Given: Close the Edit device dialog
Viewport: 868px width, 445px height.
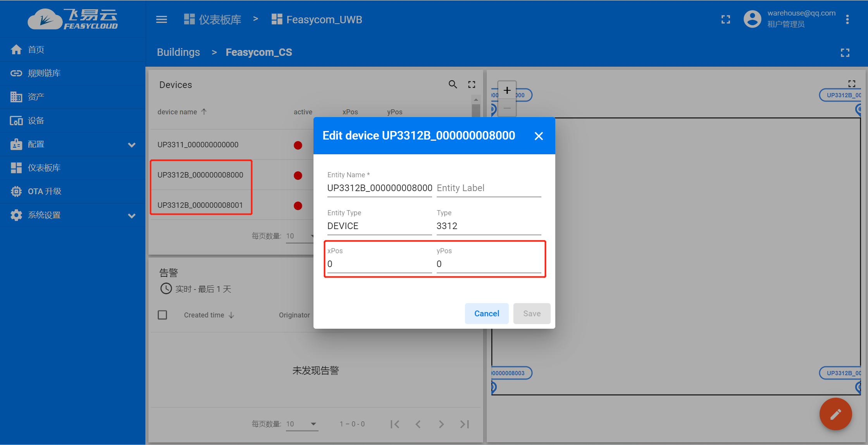Looking at the screenshot, I should [539, 136].
